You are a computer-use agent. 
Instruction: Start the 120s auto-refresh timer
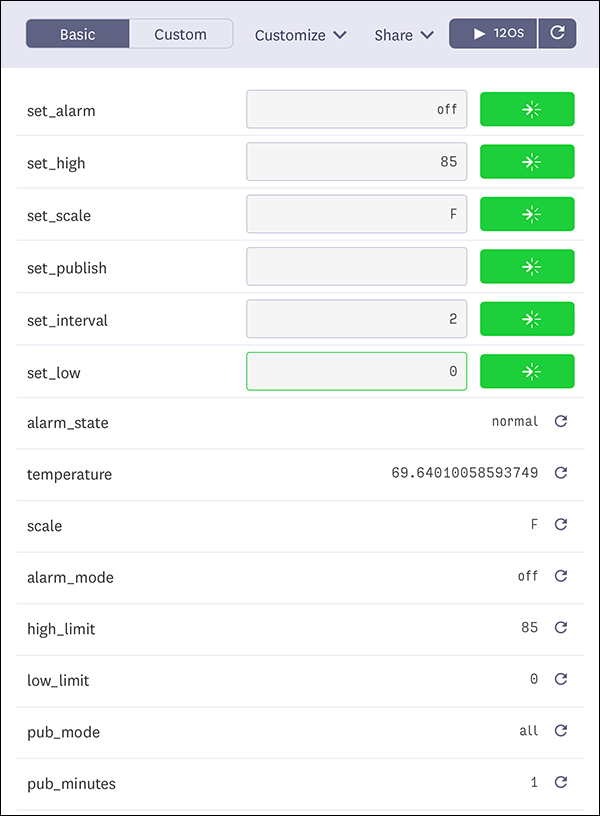(493, 33)
